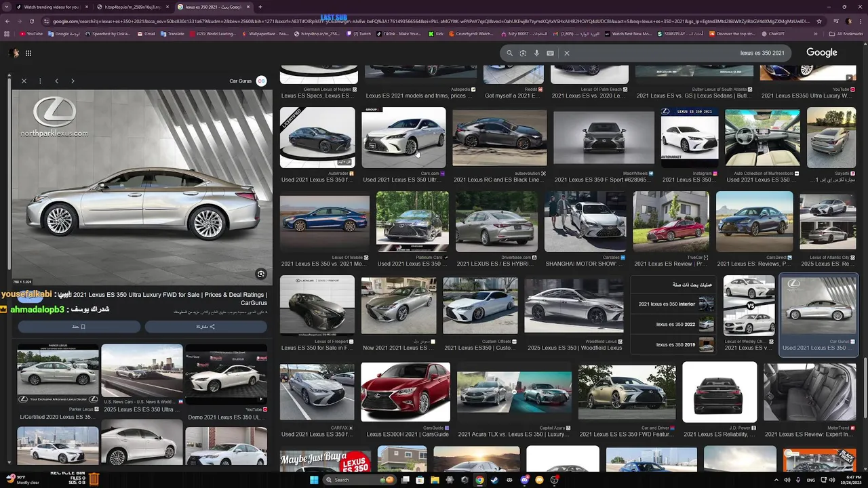Bookmark this page with the star icon
Viewport: 868px width, 488px height.
pyautogui.click(x=819, y=21)
